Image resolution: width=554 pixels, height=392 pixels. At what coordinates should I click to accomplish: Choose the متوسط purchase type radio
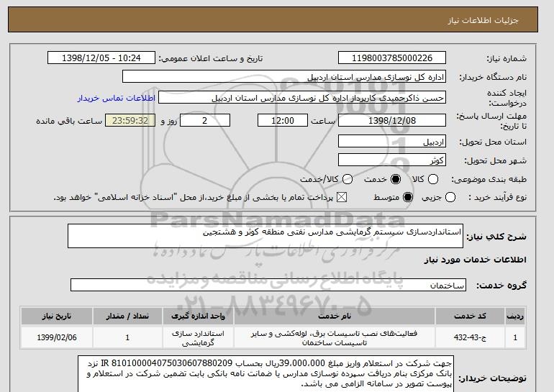(408, 197)
